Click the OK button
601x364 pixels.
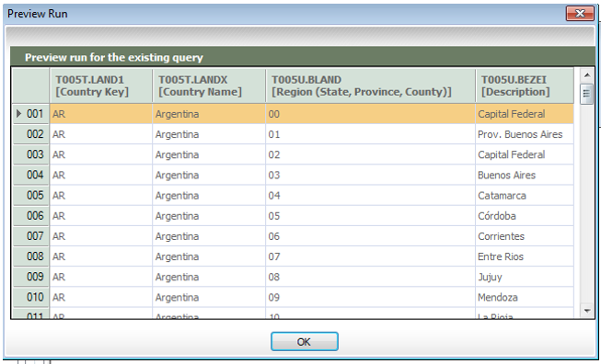point(305,341)
